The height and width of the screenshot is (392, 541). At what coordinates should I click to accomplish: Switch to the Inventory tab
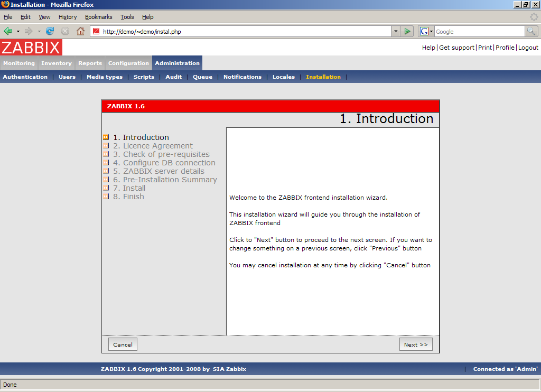[x=57, y=63]
